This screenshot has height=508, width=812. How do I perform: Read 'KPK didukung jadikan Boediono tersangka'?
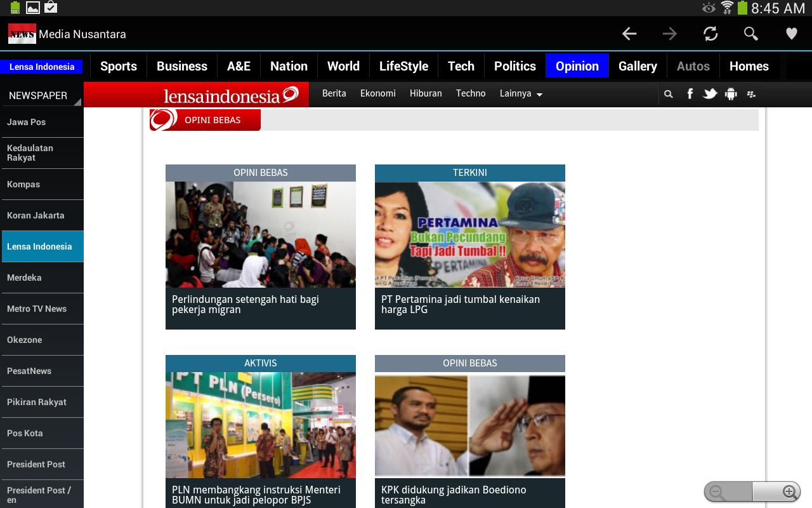pos(454,495)
